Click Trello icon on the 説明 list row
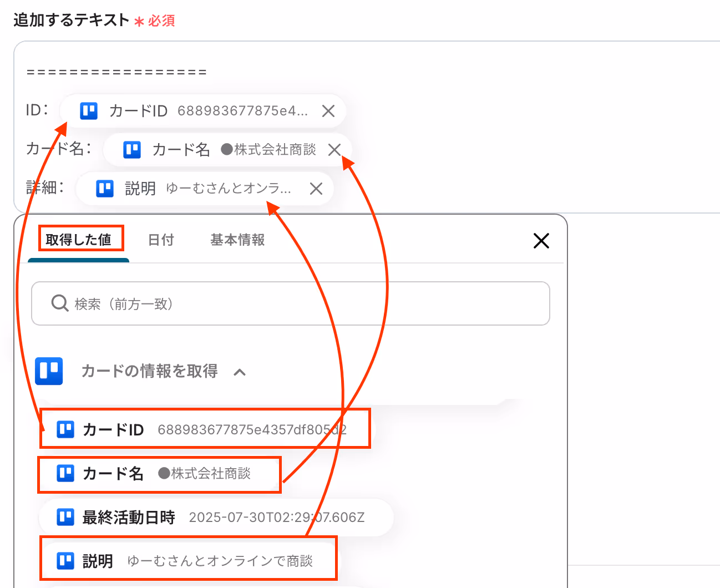 point(65,561)
